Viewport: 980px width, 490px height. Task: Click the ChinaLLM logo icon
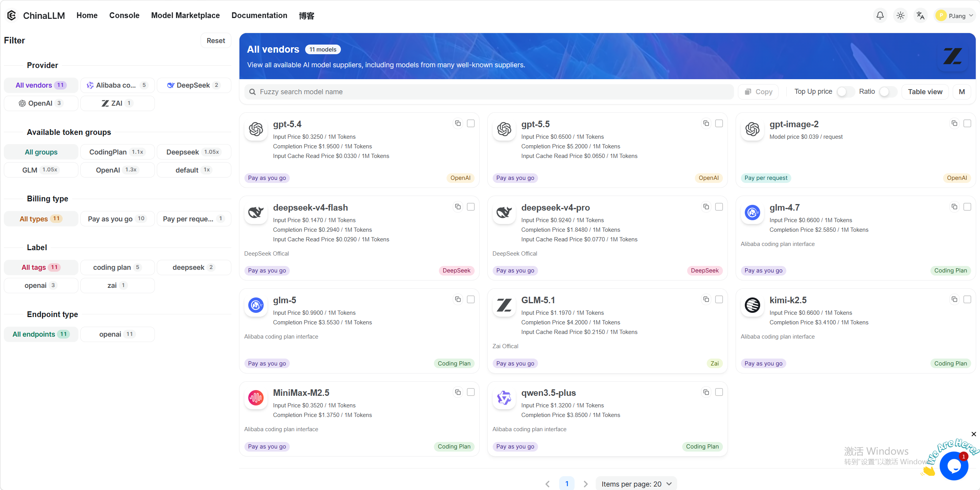coord(12,15)
